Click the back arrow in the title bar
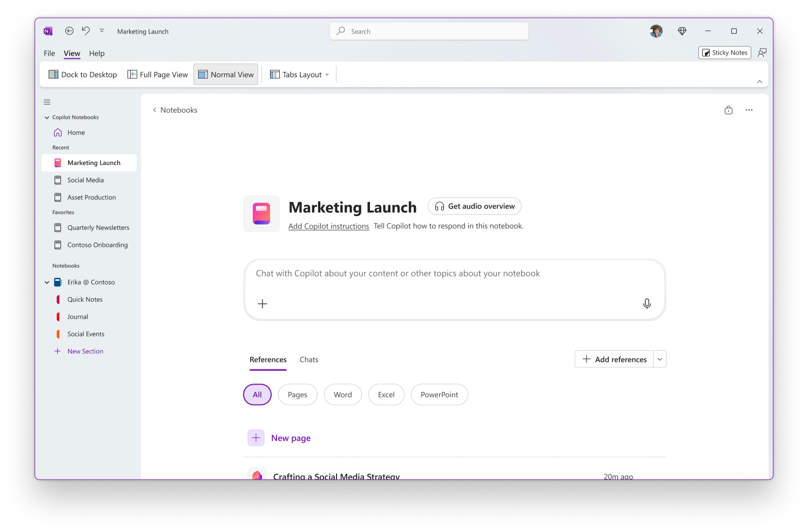The height and width of the screenshot is (532, 808). (x=69, y=31)
